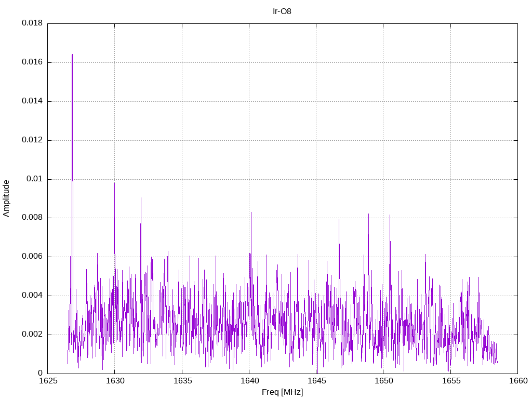Click the 1660 x-axis tick label
Screen dimensions: 532x399
tap(518, 381)
